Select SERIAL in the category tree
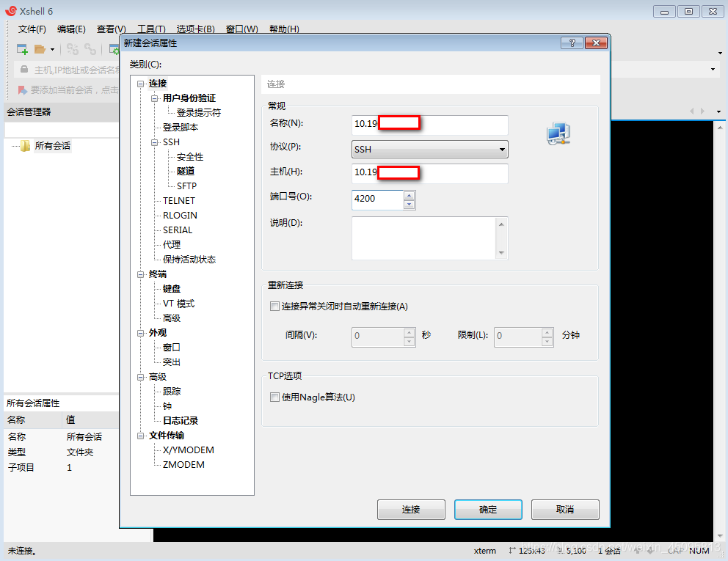 (x=178, y=230)
